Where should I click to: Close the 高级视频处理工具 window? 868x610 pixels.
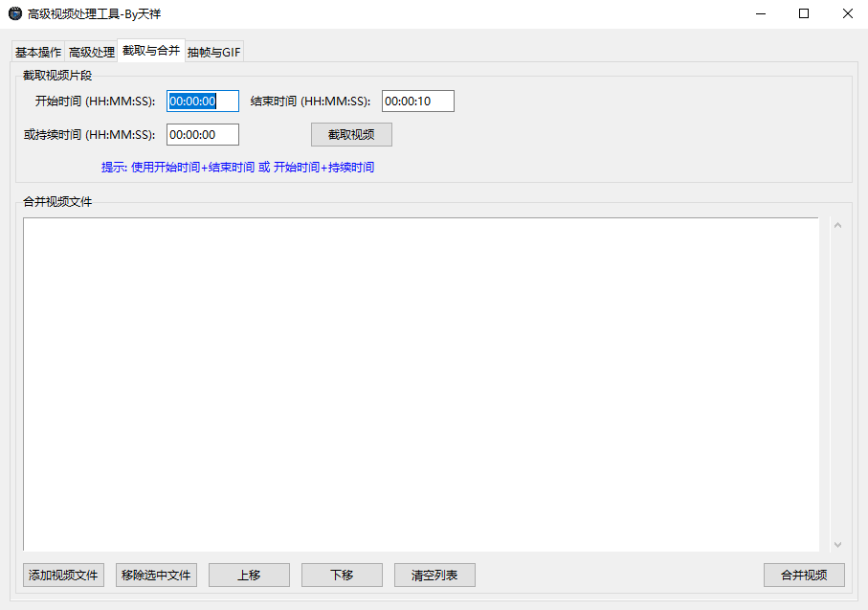pos(848,13)
